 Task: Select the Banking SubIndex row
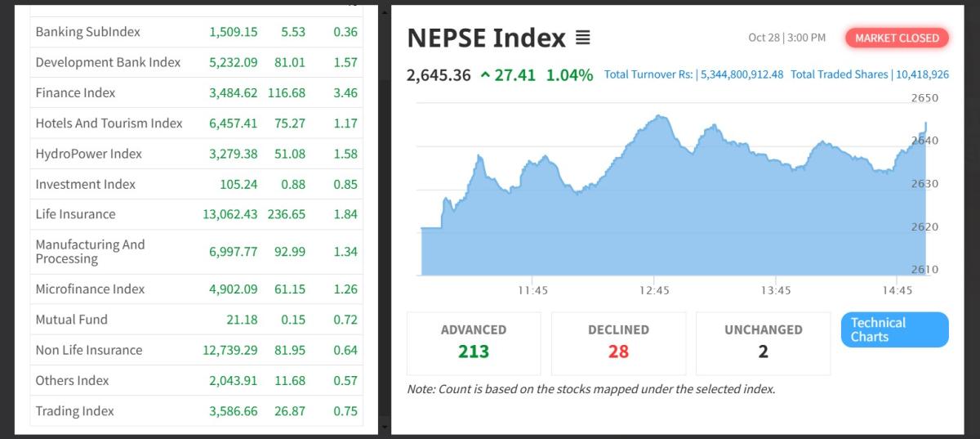87,32
